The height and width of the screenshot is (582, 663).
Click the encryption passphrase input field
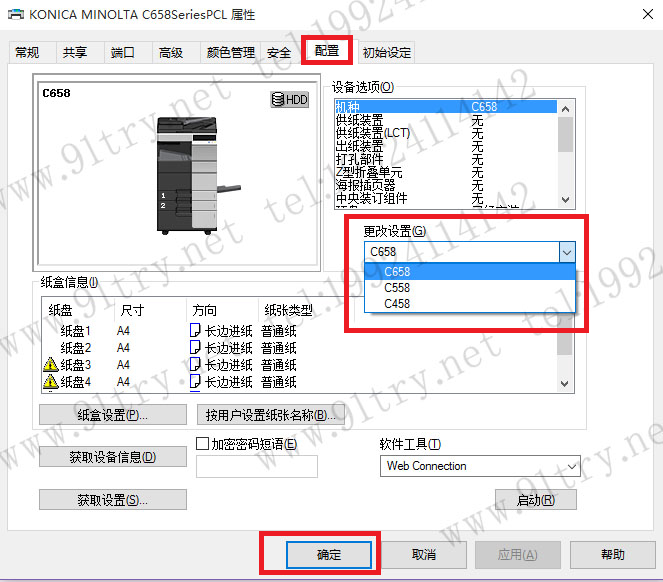point(256,466)
